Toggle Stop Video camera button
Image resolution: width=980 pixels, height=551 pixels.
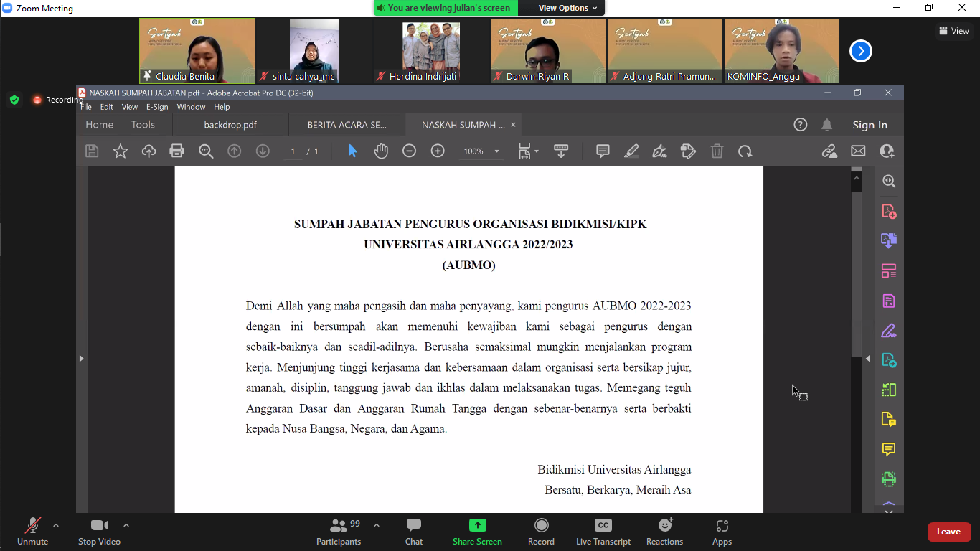pos(99,532)
